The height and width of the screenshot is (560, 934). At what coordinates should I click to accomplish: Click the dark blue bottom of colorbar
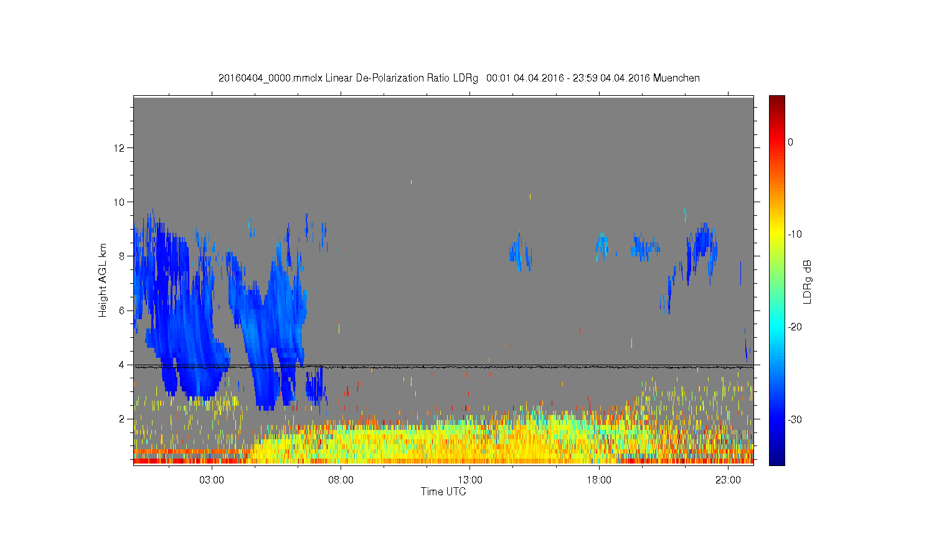pos(777,459)
